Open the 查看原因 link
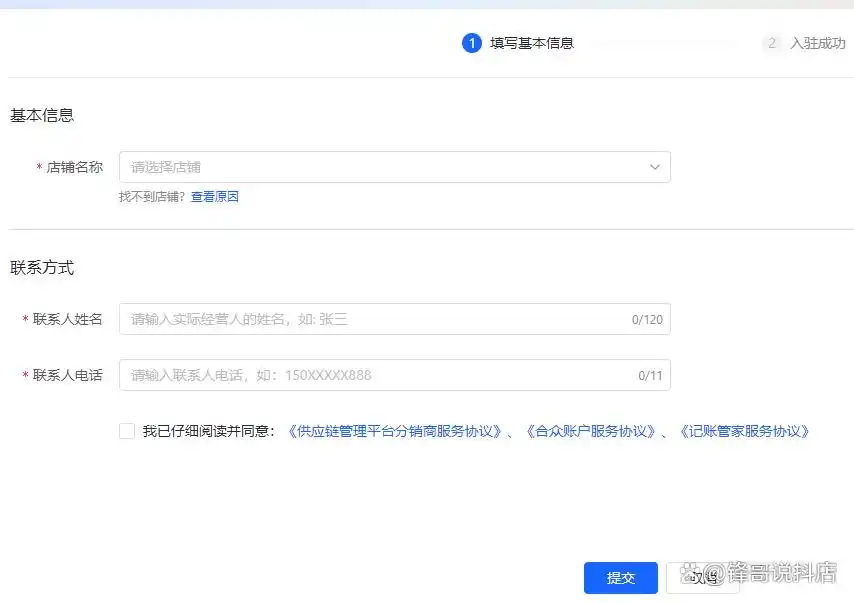Viewport: 854px width, 603px height. [215, 196]
